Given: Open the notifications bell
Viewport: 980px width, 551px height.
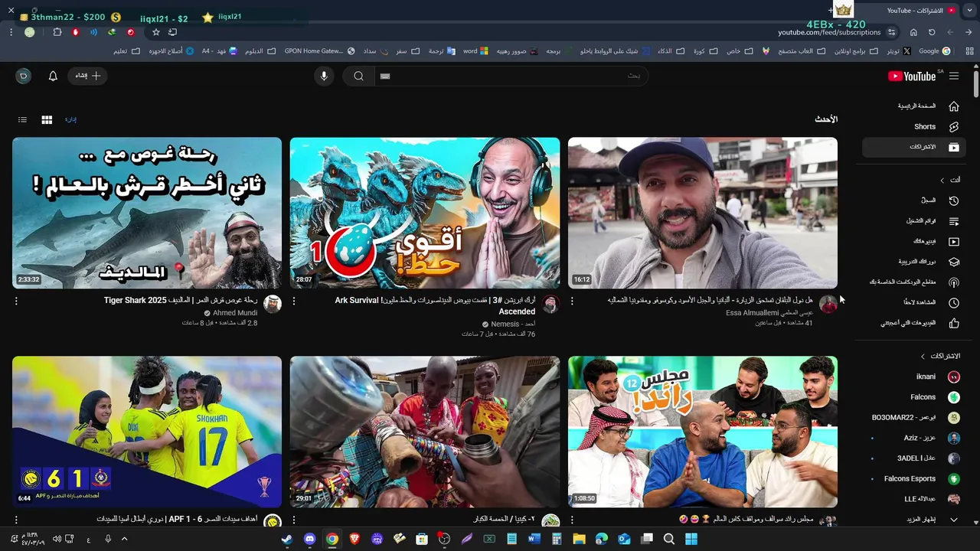Looking at the screenshot, I should pos(53,76).
